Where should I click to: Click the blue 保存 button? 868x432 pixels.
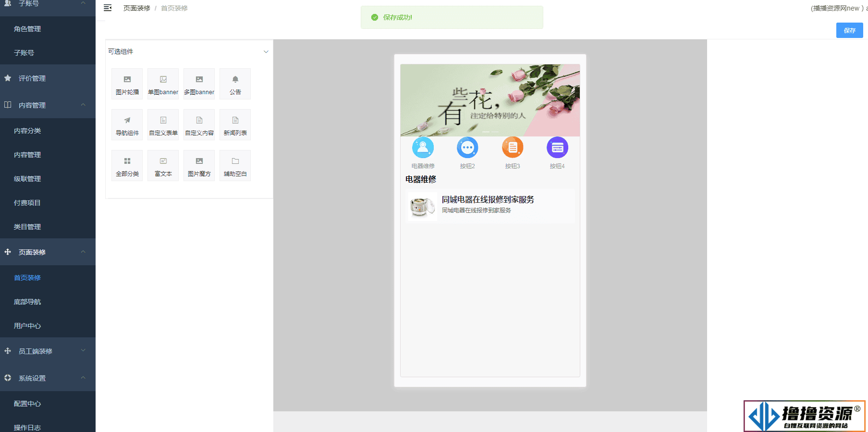[849, 30]
